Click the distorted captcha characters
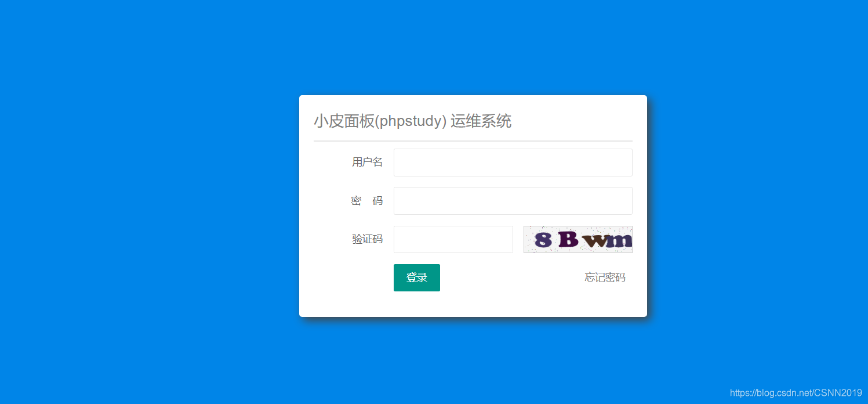 578,239
